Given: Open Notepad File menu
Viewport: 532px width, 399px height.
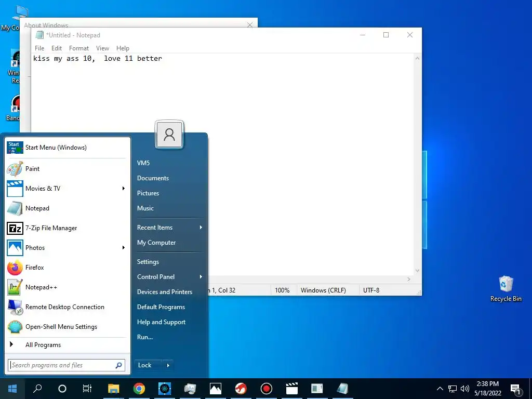Looking at the screenshot, I should point(39,48).
